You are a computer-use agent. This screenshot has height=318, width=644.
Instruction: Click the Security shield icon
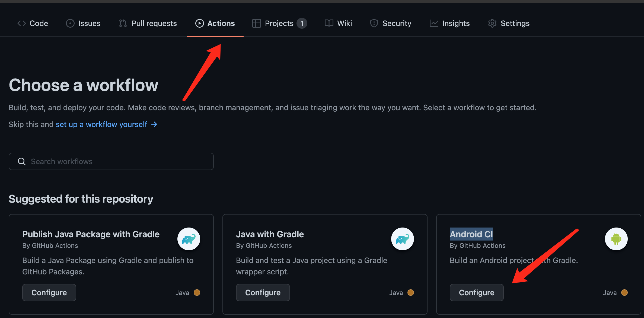click(x=374, y=23)
